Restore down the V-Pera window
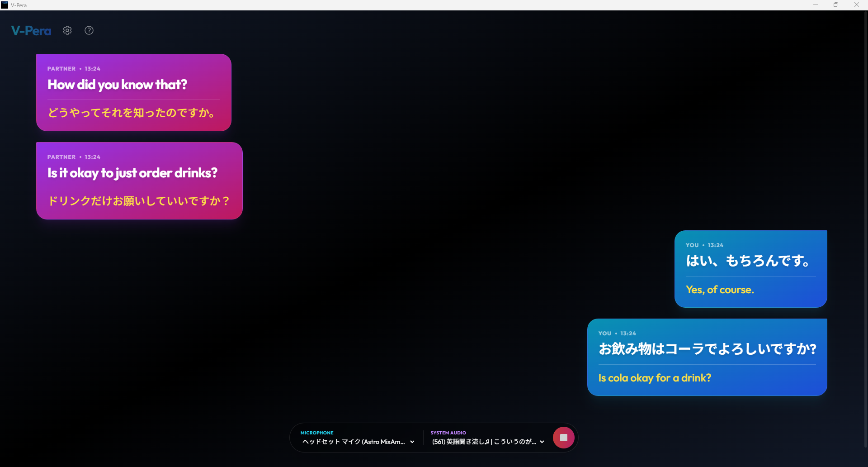 [x=836, y=5]
